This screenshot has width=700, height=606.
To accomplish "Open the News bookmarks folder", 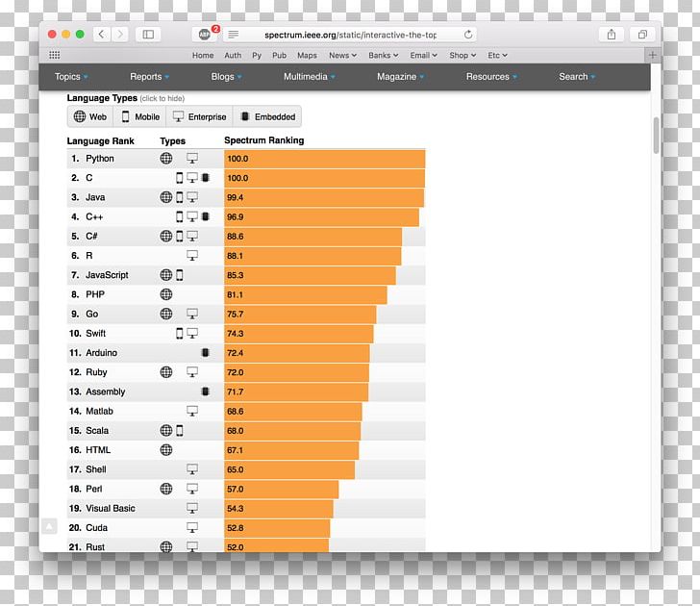I will pos(342,56).
